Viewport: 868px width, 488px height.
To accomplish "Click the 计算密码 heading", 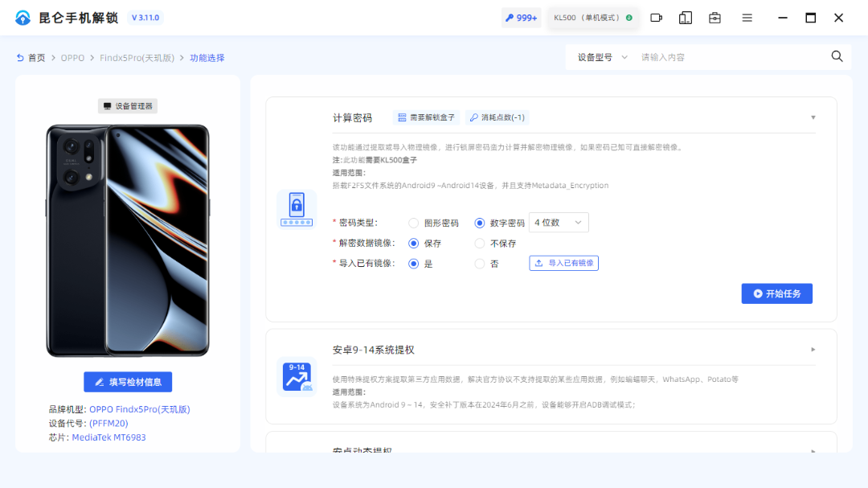I will (x=352, y=118).
